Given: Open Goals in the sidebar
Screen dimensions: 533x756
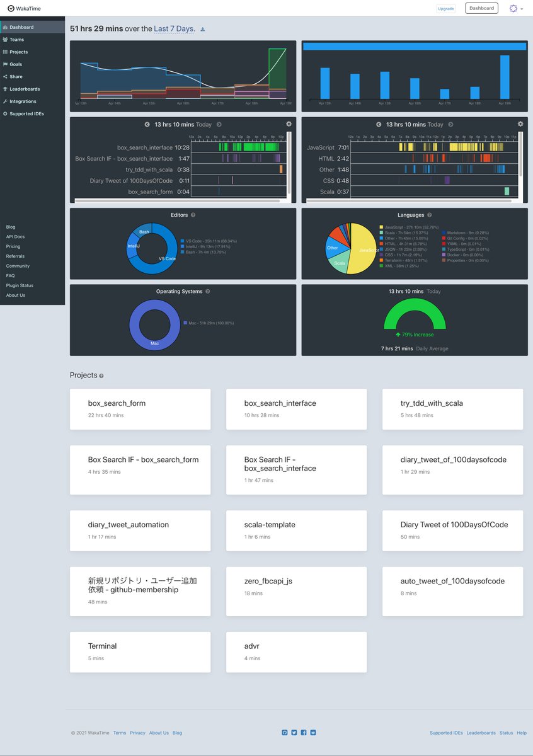Looking at the screenshot, I should click(32, 64).
